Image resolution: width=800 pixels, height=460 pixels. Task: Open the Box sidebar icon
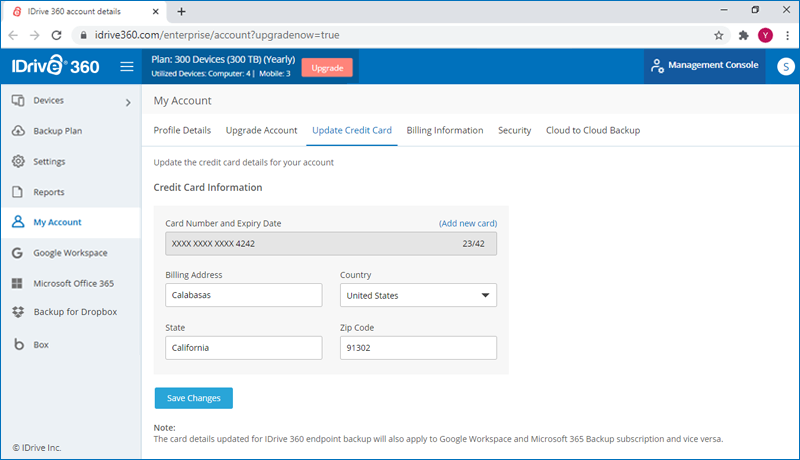click(18, 344)
